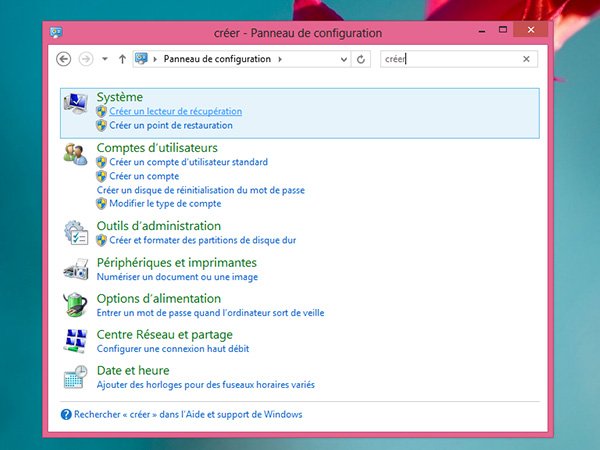Go back with the left arrow button
600x450 pixels.
(x=64, y=59)
